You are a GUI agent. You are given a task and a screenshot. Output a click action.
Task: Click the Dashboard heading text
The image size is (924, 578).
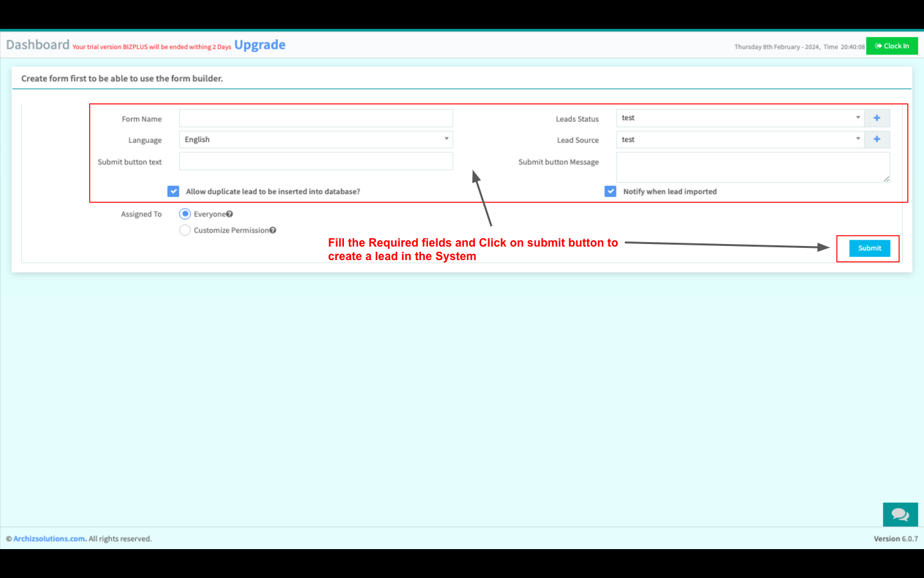[x=38, y=45]
